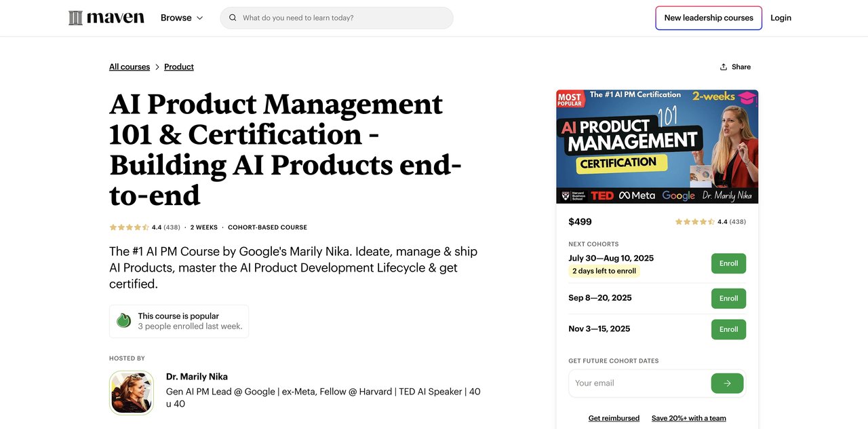Viewport: 868px width, 429px height.
Task: Click the "July 30—Aug 10, 2025" cohort date
Action: [611, 258]
